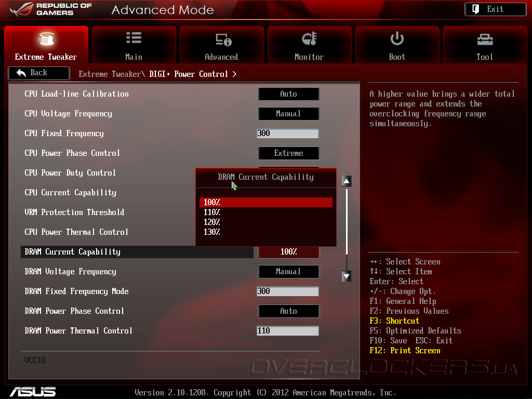Click the Advanced tab monitor icon
The image size is (532, 399).
tap(223, 39)
